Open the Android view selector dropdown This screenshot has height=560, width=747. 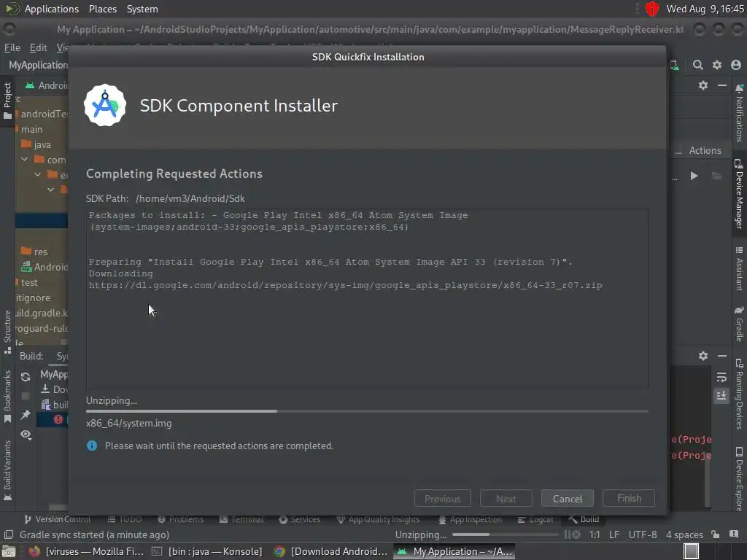[47, 85]
